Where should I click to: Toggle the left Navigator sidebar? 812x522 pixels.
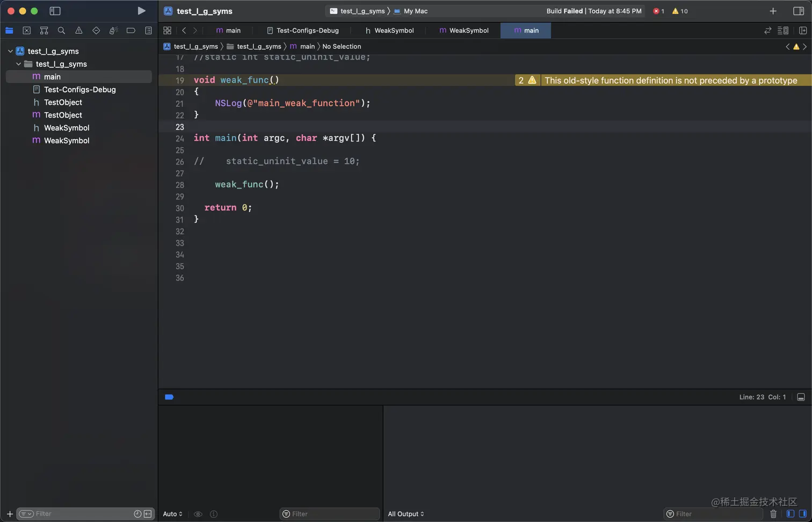[x=55, y=11]
